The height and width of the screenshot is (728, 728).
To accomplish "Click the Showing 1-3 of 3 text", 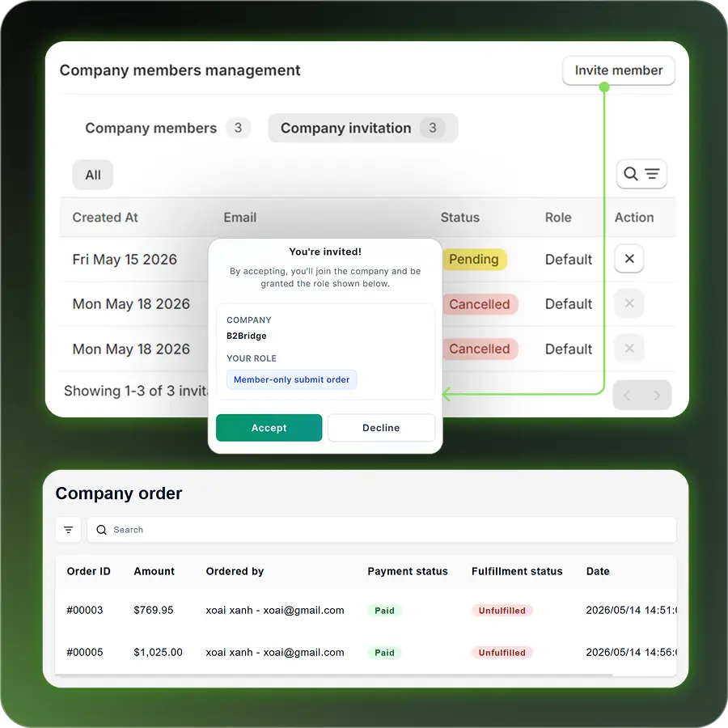I will point(136,391).
